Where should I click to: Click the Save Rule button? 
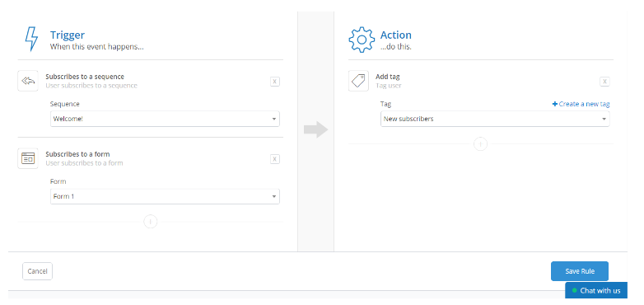(580, 271)
